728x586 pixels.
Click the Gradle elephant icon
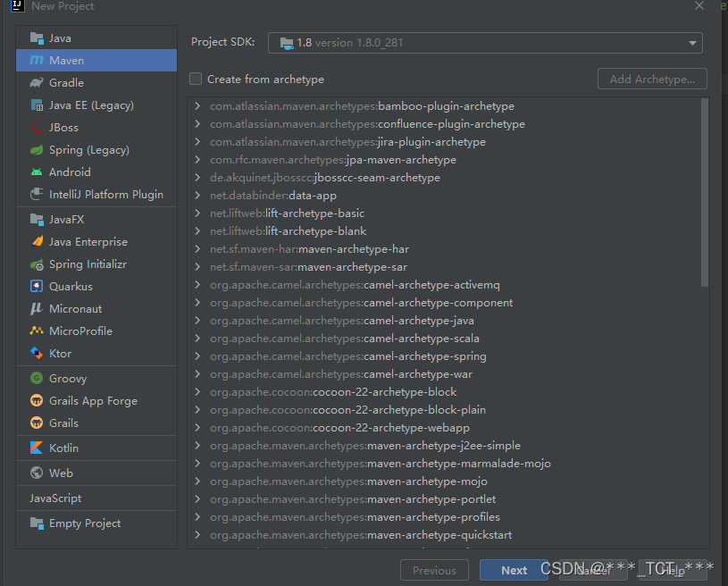pos(37,83)
